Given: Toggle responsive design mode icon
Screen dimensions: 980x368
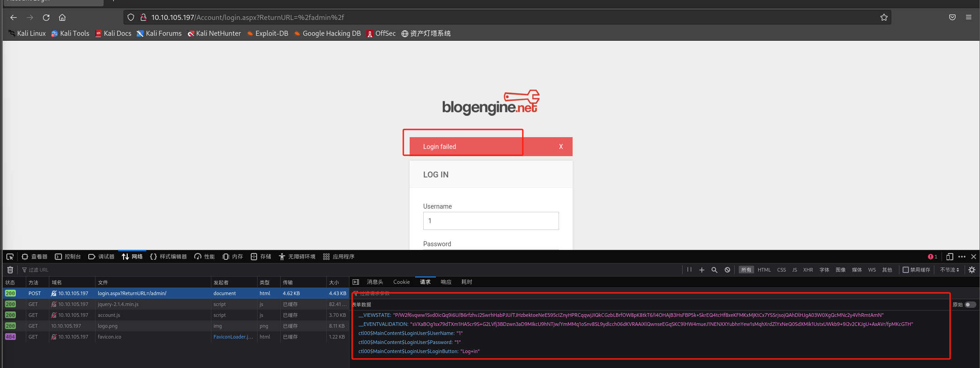Looking at the screenshot, I should (x=950, y=257).
